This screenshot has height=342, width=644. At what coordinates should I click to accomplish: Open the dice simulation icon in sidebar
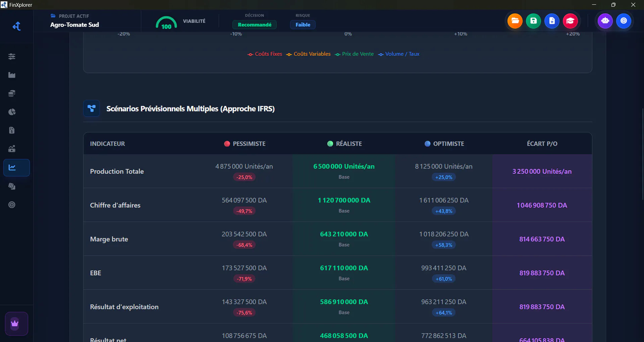click(x=12, y=186)
